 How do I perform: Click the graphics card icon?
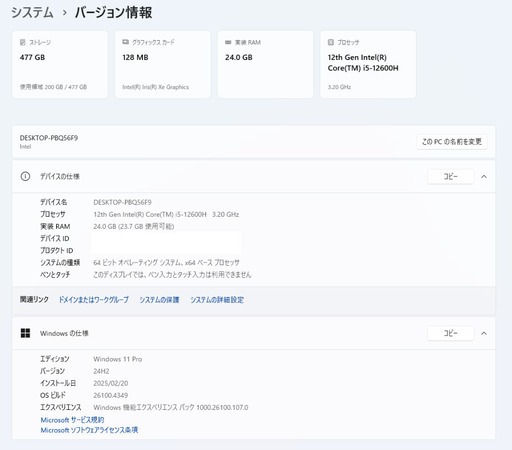pos(125,42)
